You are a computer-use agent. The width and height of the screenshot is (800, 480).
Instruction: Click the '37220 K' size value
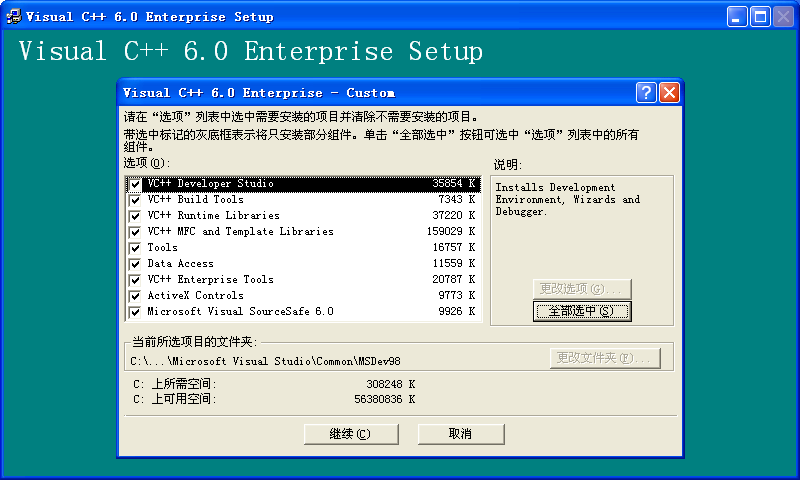coord(454,215)
